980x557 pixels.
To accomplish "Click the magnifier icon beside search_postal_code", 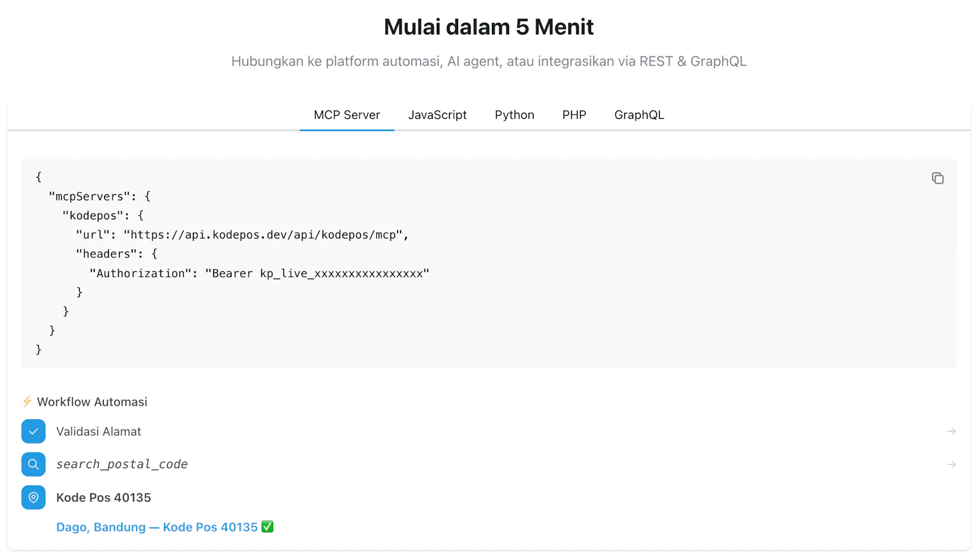I will [x=34, y=464].
